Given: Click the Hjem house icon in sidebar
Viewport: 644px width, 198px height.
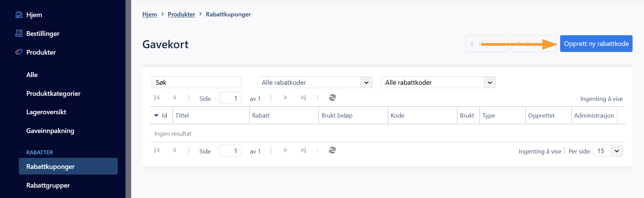Looking at the screenshot, I should pyautogui.click(x=19, y=15).
